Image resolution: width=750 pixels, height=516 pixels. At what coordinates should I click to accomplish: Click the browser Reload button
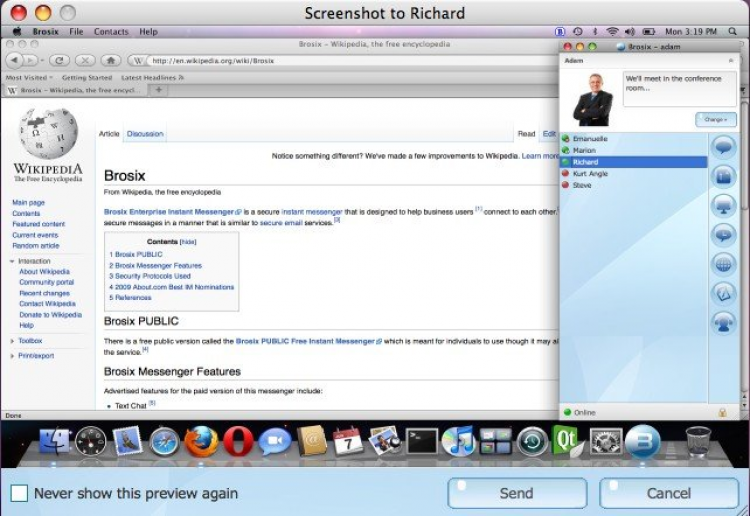(x=59, y=60)
